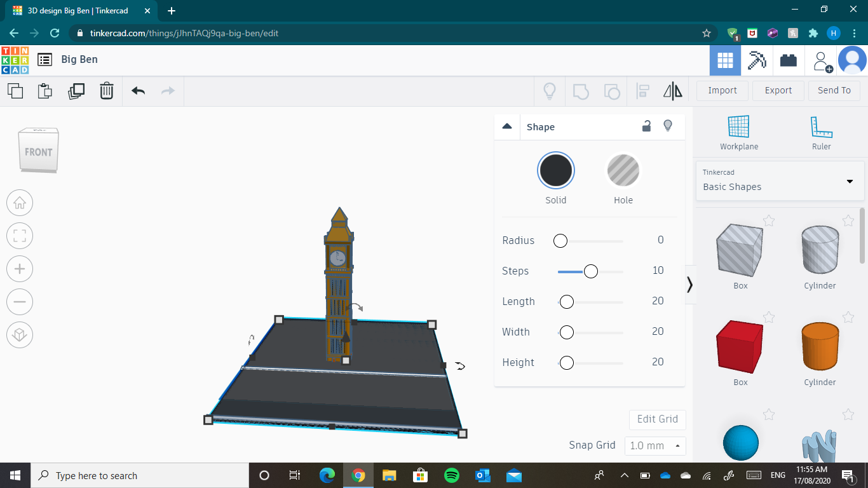Favorite the hole Cylinder shape star

(x=848, y=220)
